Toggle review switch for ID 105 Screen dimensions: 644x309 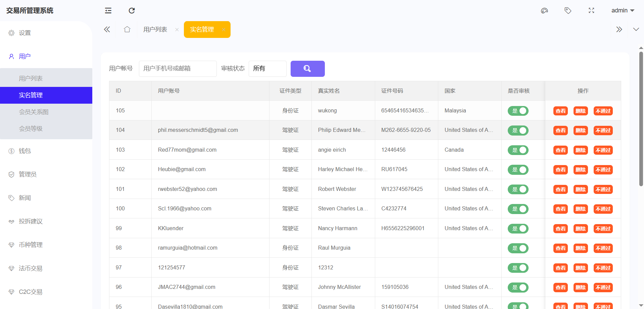(518, 111)
